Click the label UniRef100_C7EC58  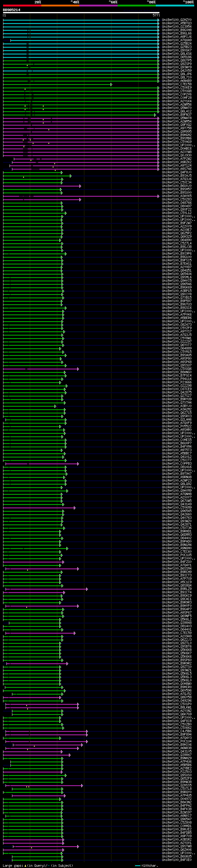click(x=177, y=84)
